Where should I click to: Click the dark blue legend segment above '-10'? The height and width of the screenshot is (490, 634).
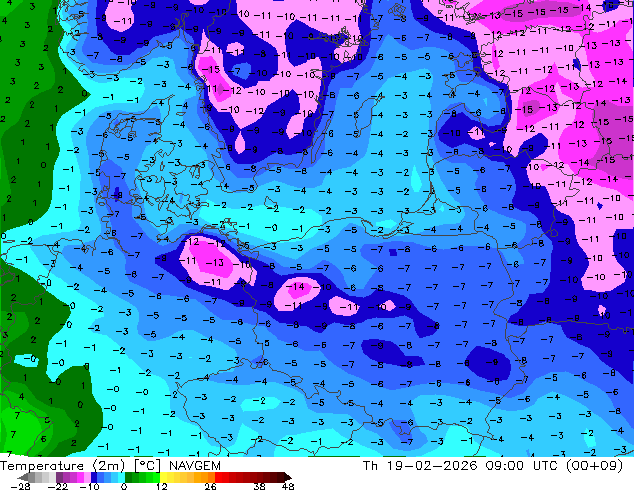(94, 477)
